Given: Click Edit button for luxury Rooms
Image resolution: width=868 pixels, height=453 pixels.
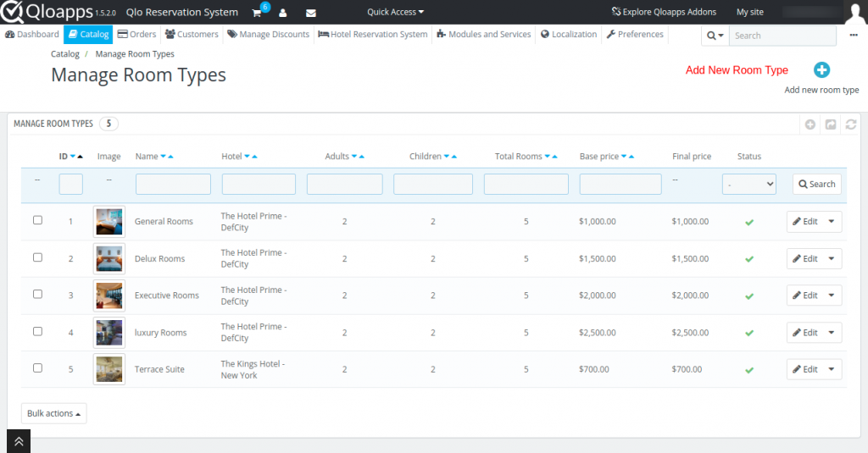Looking at the screenshot, I should click(804, 333).
